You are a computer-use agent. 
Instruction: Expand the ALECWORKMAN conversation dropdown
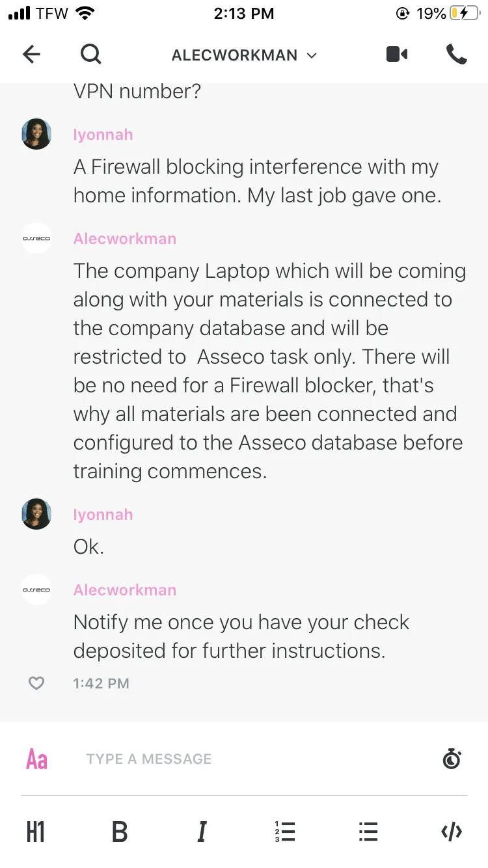click(x=244, y=55)
